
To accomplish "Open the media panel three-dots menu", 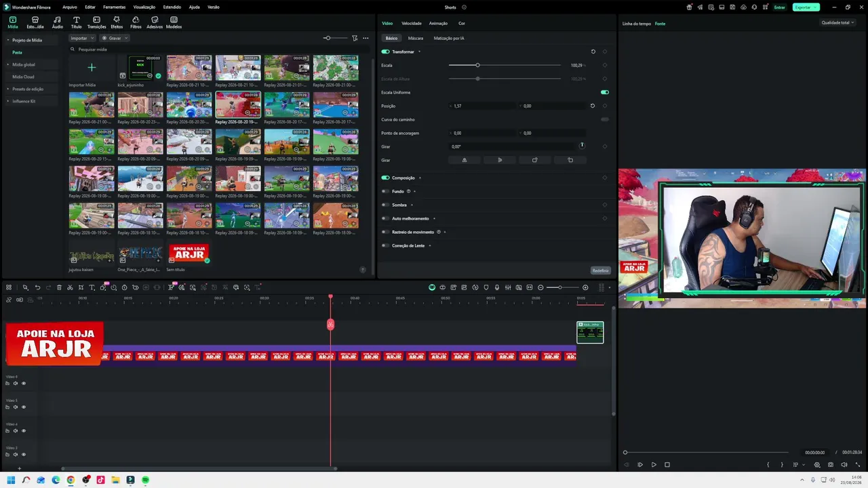I will tap(366, 38).
